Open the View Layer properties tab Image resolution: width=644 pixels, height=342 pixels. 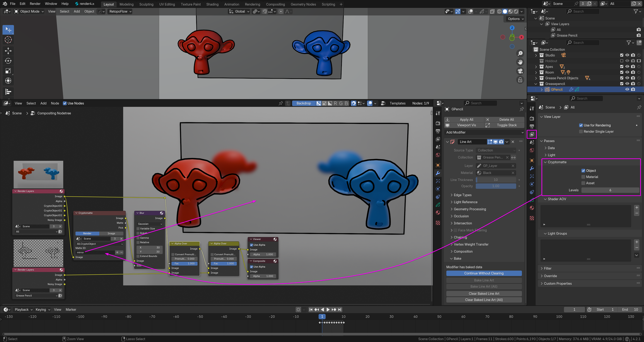point(532,134)
